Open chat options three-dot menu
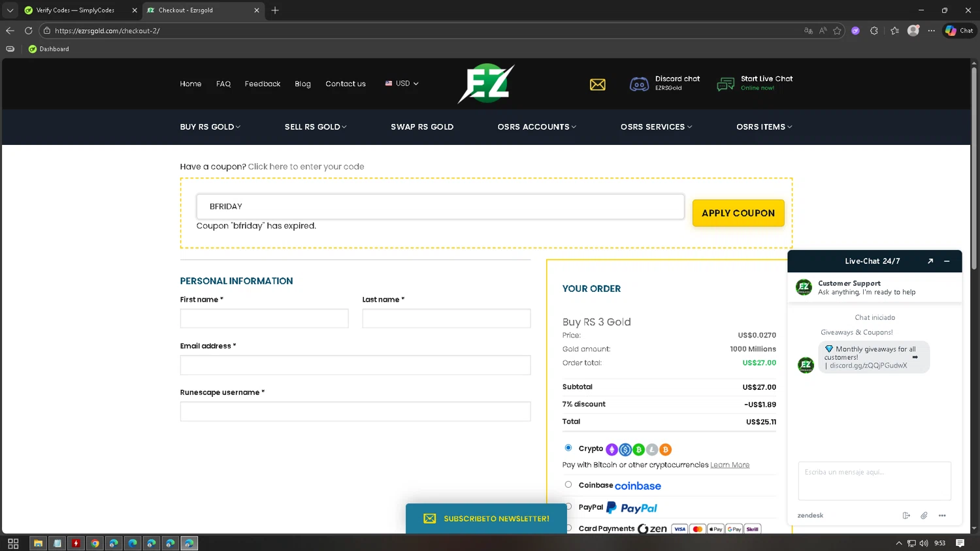The image size is (980, 551). click(942, 516)
